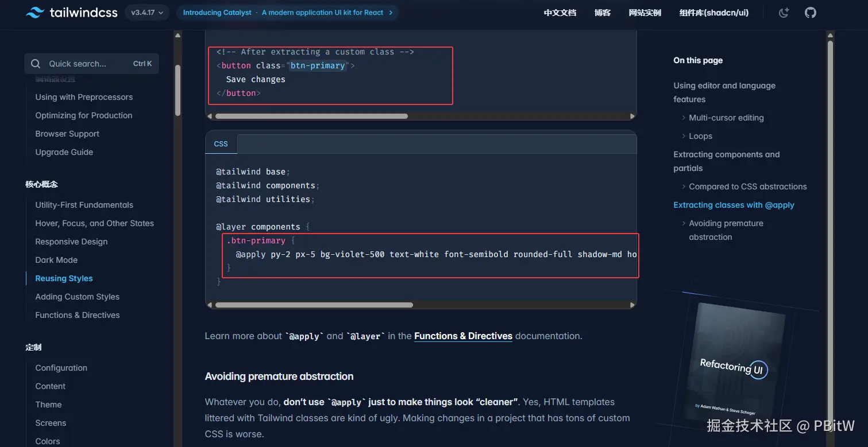Screen dimensions: 868x447
Task: Open 网站实例 in the top navigation
Action: 645,13
